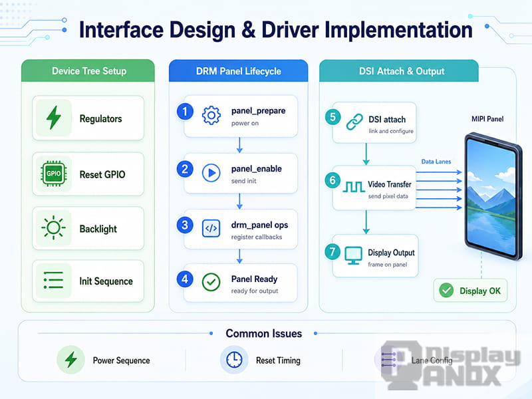Click the Video Transfer title text

tap(390, 184)
